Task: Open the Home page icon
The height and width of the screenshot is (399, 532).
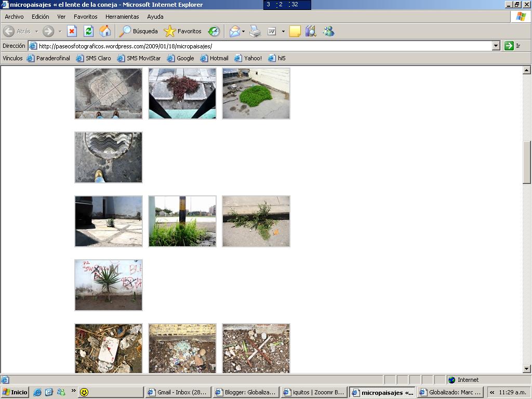Action: click(105, 31)
